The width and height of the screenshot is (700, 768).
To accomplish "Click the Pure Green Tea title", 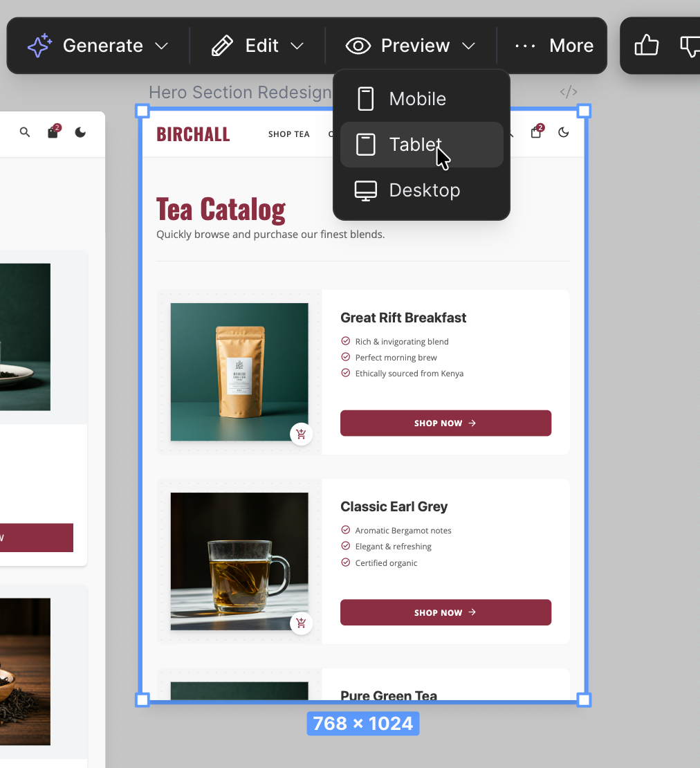I will 389,695.
